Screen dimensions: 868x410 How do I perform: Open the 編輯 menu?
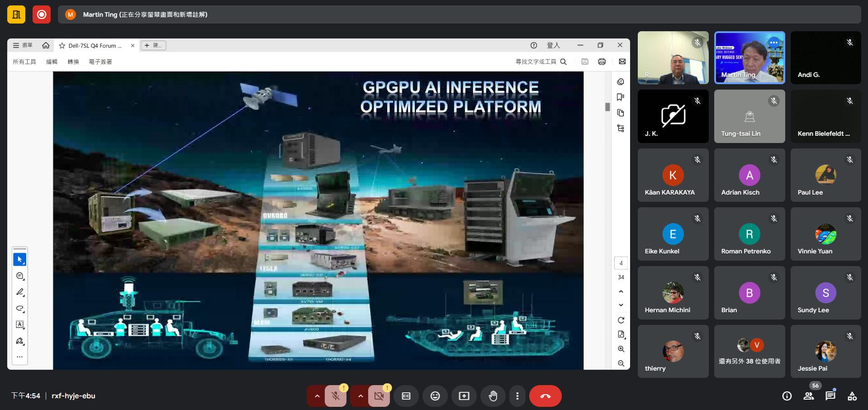point(52,62)
